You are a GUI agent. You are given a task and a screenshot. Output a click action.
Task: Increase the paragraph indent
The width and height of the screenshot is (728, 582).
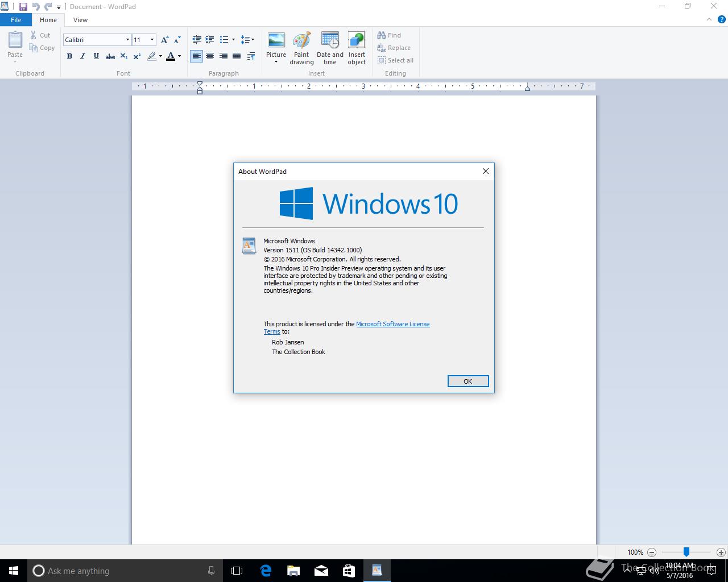(210, 40)
